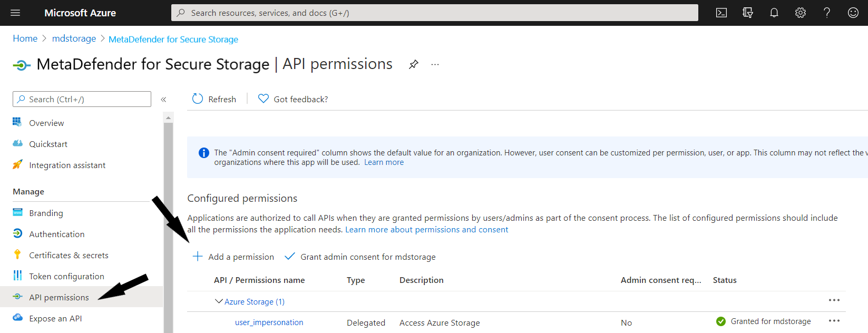Open the ellipsis menu for the Azure Storage row
This screenshot has height=333, width=868.
834,300
